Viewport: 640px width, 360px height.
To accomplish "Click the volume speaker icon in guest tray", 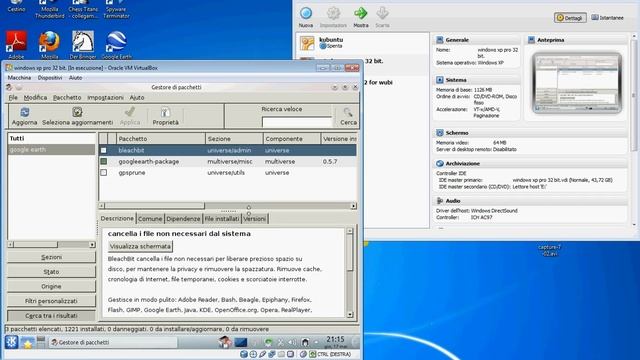I will coord(292,342).
